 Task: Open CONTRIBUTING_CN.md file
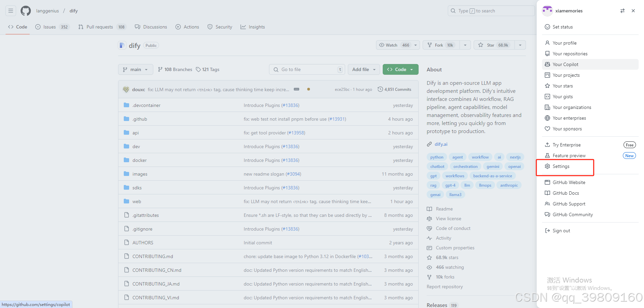coord(157,270)
